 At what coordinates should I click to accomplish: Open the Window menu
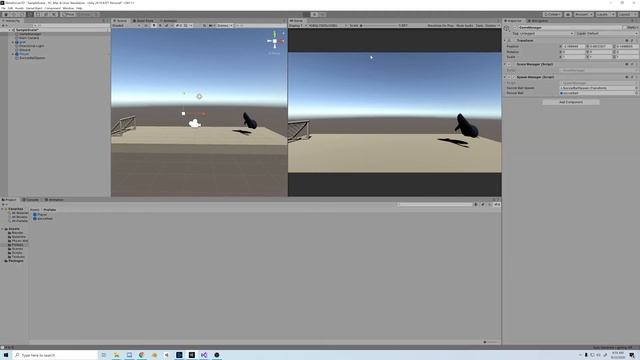[68, 8]
